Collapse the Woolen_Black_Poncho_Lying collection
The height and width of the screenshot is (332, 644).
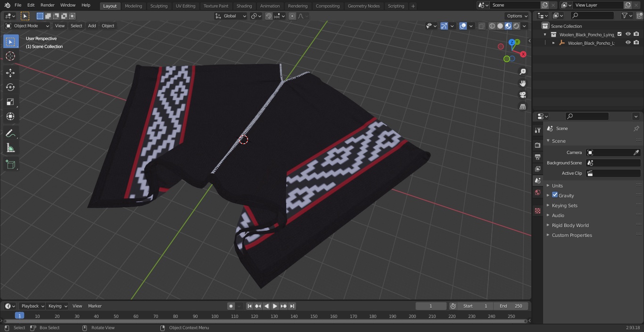click(545, 34)
